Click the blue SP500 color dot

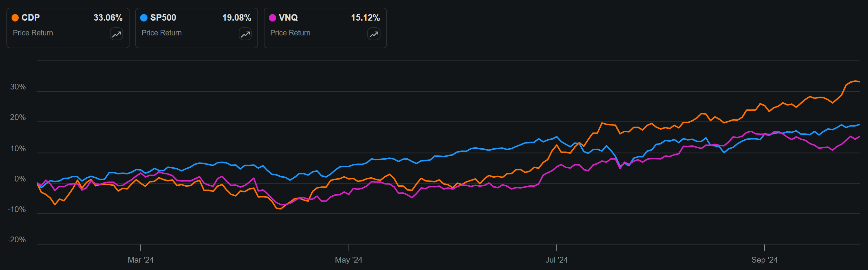pyautogui.click(x=144, y=18)
